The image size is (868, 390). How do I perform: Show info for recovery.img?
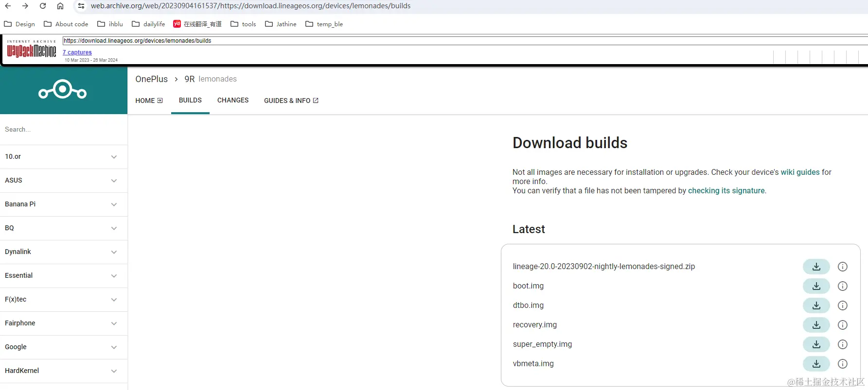(843, 325)
